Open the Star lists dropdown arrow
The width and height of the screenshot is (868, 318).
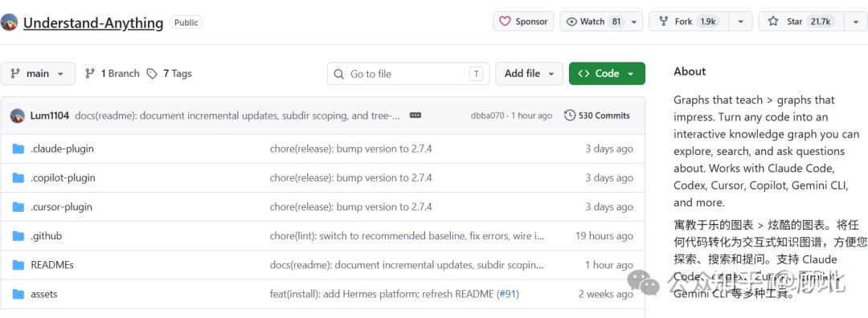(856, 22)
